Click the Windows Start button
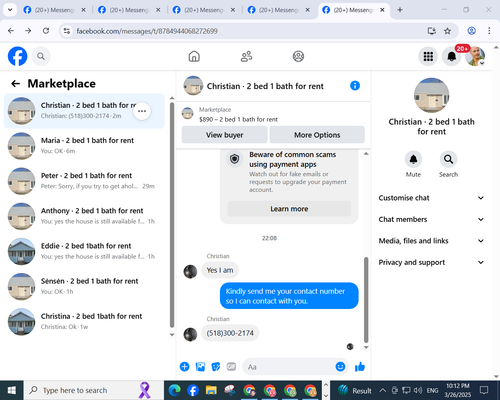This screenshot has width=500, height=400. pos(12,390)
